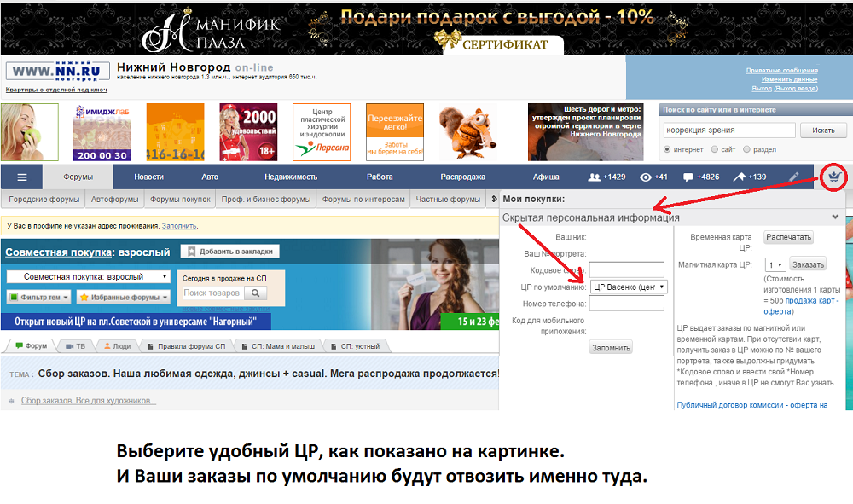This screenshot has width=853, height=504.
Task: Select the Форумы по интересам tab
Action: (363, 200)
